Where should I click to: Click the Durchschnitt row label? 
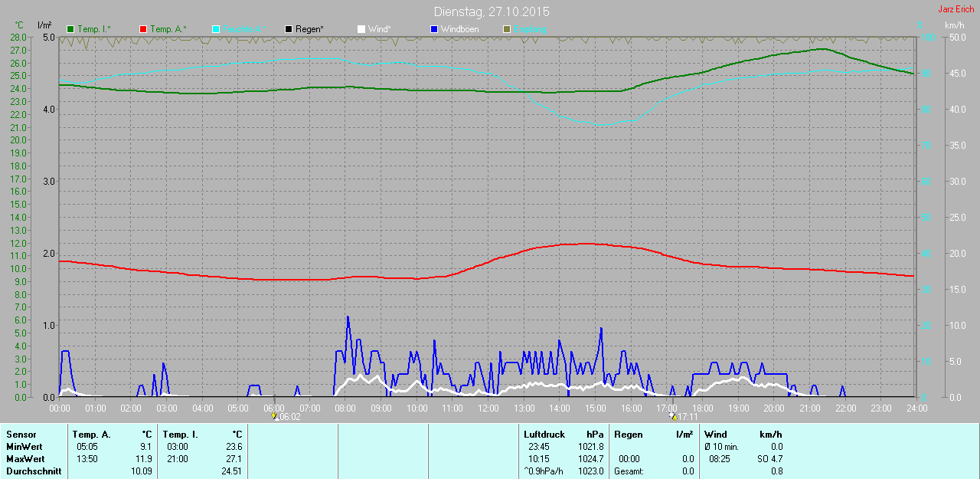pos(34,471)
